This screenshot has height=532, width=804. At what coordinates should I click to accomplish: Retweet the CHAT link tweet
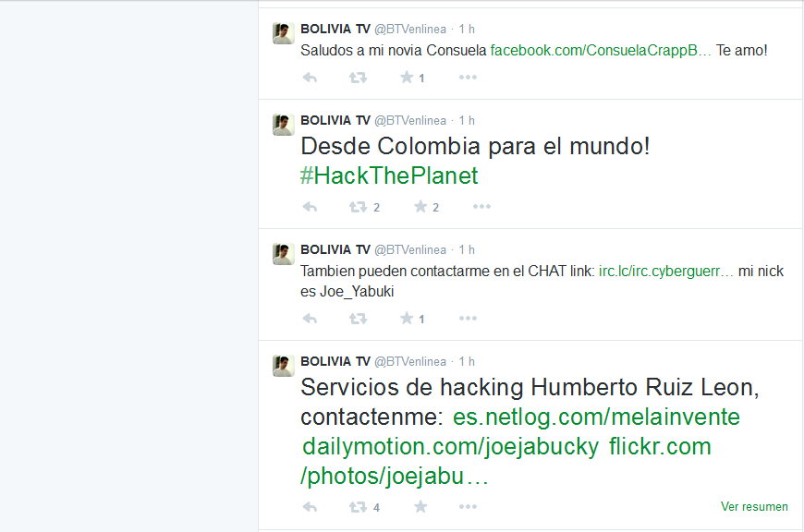358,319
